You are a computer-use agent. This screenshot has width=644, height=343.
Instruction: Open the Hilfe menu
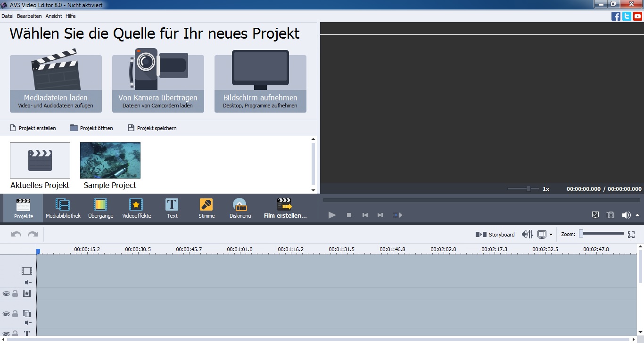tap(70, 16)
